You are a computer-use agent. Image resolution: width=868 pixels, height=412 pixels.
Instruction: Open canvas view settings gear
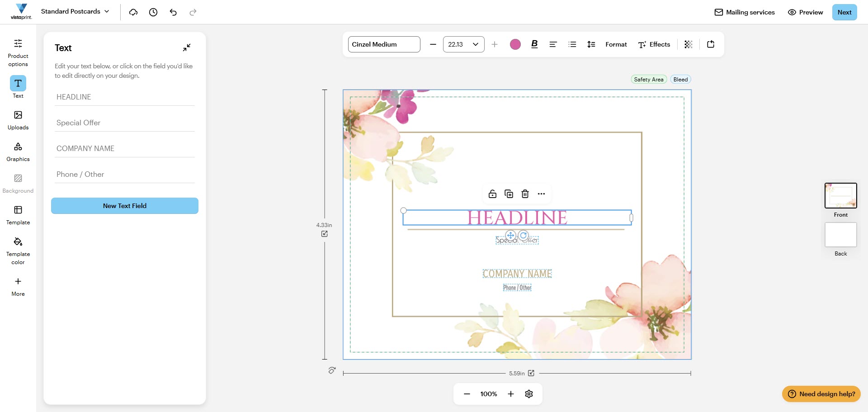529,394
